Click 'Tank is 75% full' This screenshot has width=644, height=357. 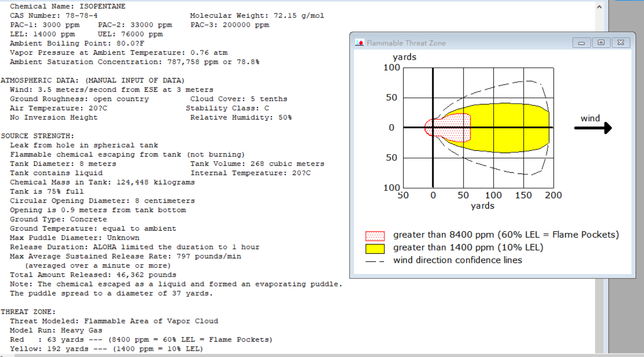click(47, 191)
